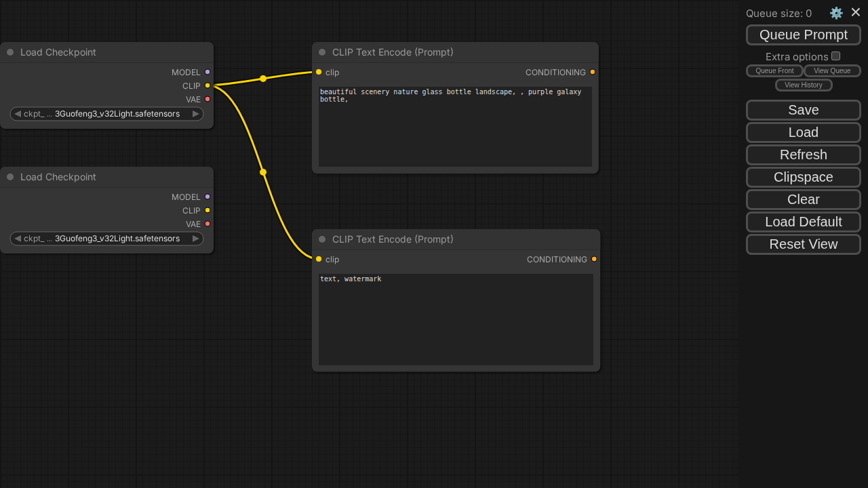Select next checkpoint with right arrow in top node
This screenshot has height=488, width=868.
(195, 114)
